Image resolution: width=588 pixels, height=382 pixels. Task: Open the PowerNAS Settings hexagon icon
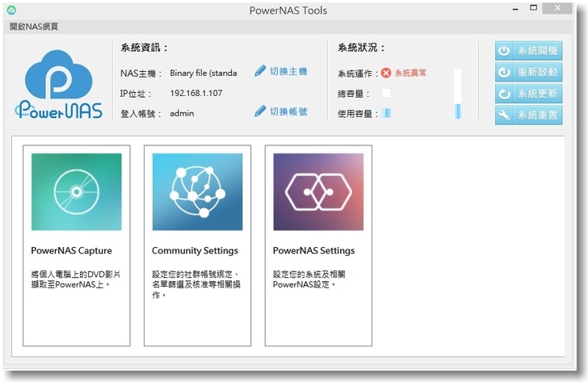click(318, 192)
